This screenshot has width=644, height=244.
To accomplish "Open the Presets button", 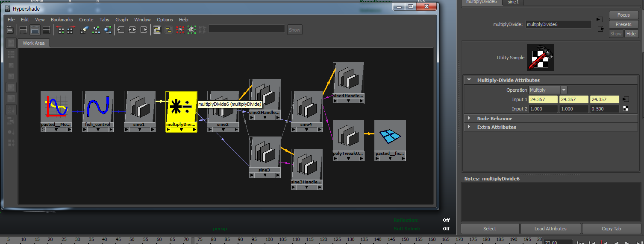I will click(x=623, y=24).
